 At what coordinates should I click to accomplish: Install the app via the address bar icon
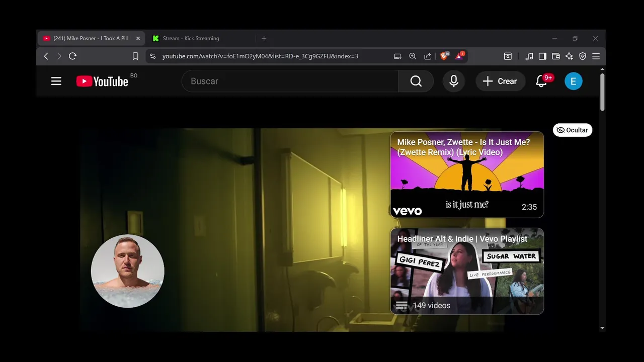pos(398,56)
